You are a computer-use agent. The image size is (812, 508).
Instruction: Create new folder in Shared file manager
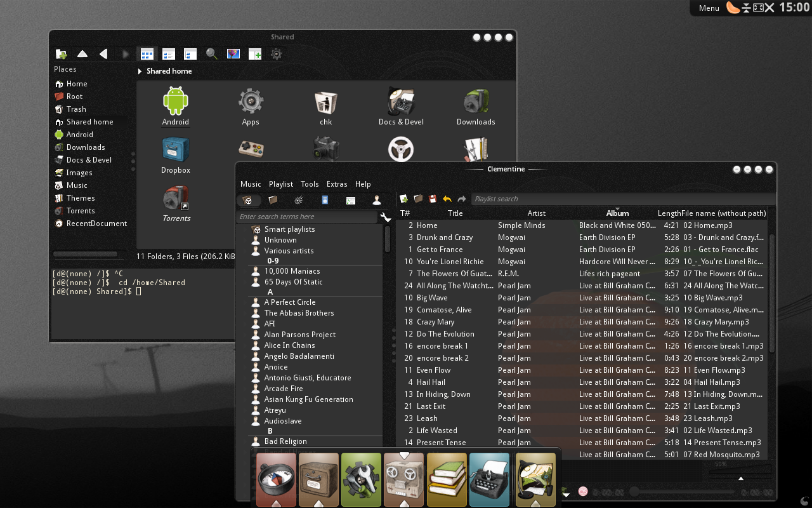pyautogui.click(x=62, y=54)
